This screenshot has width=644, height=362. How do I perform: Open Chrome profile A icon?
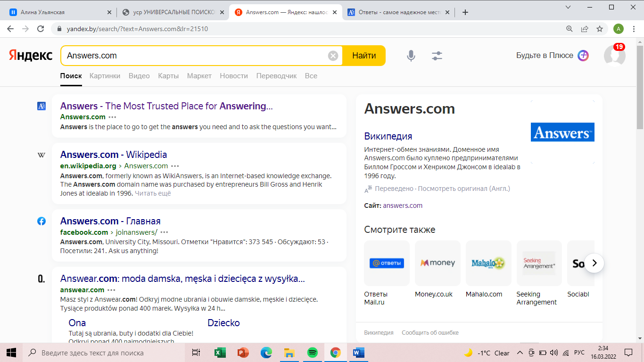(x=619, y=29)
